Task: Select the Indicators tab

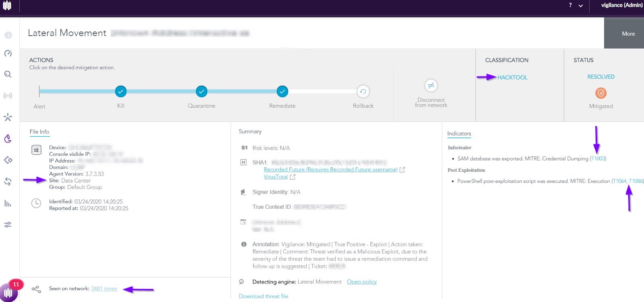Action: (459, 134)
